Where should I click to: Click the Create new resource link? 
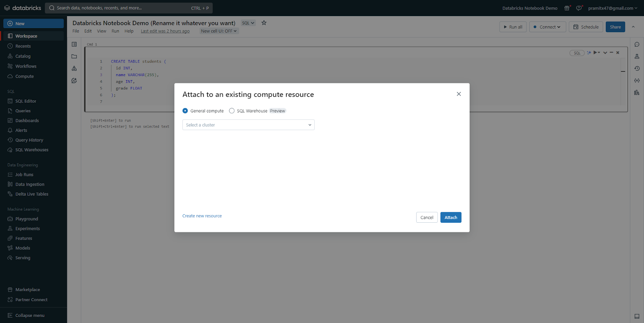(x=202, y=216)
